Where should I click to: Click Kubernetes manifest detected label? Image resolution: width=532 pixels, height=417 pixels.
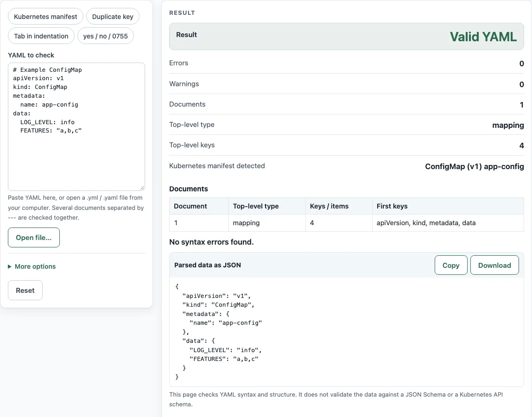pyautogui.click(x=217, y=165)
